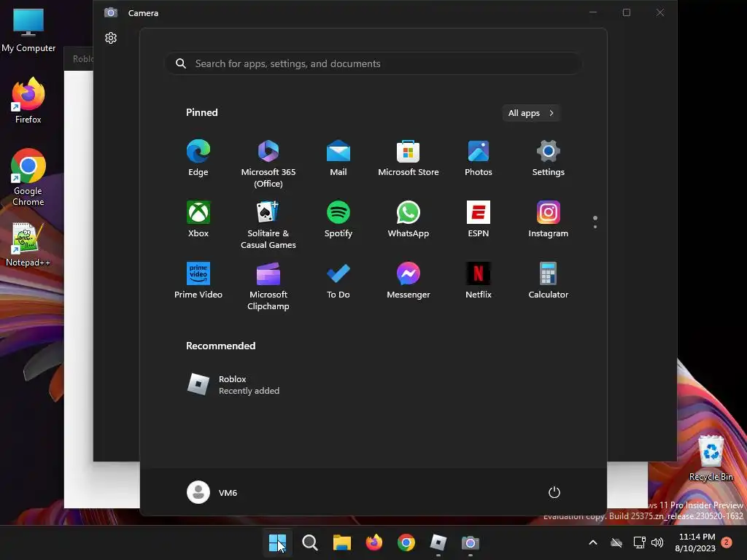Open Solitaire & Casual Games

pos(268,225)
